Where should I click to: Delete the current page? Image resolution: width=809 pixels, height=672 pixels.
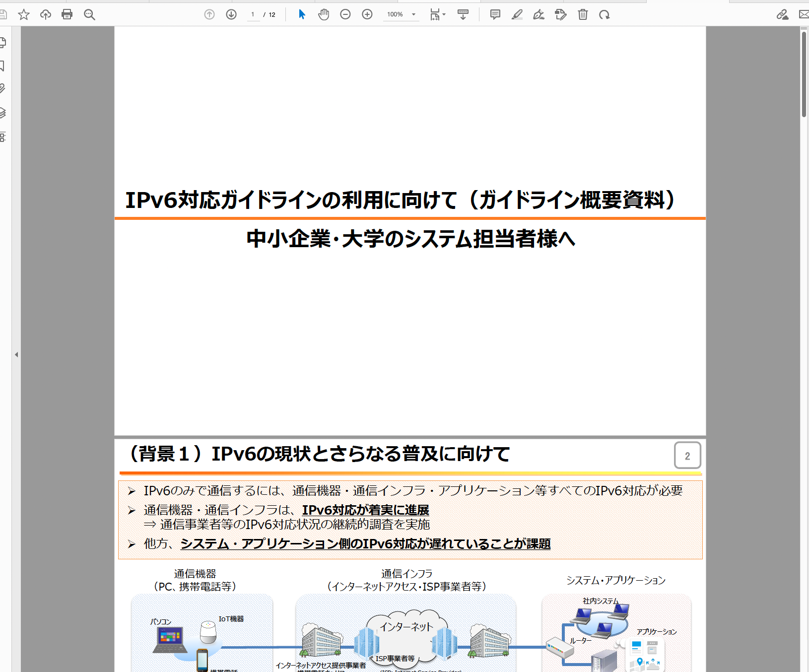583,14
